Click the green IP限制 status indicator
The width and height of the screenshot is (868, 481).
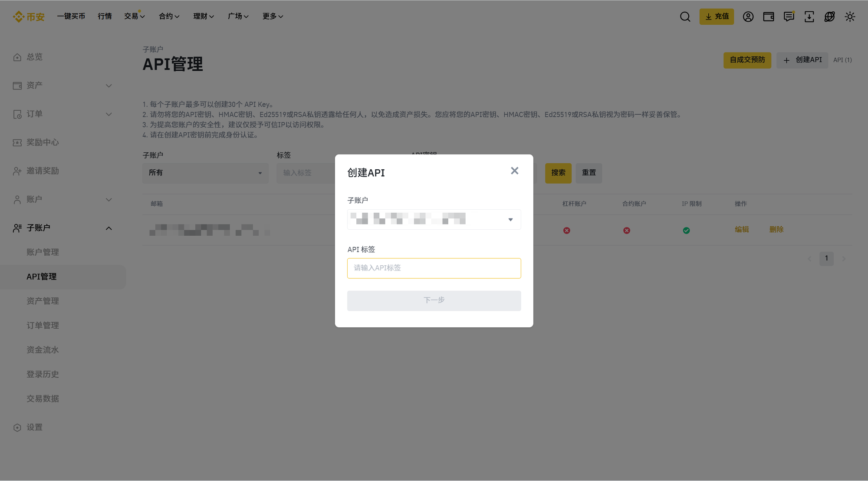(686, 231)
